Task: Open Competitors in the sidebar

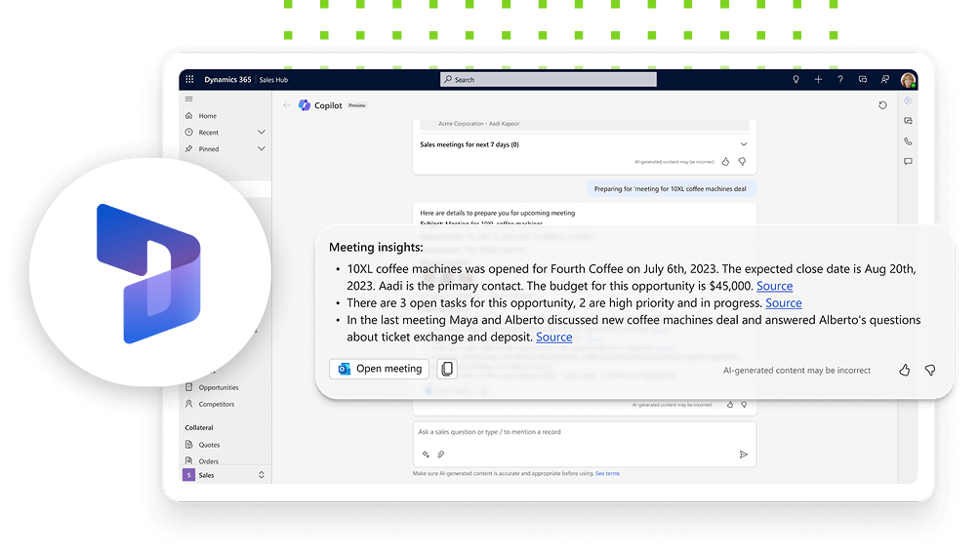Action: point(217,404)
